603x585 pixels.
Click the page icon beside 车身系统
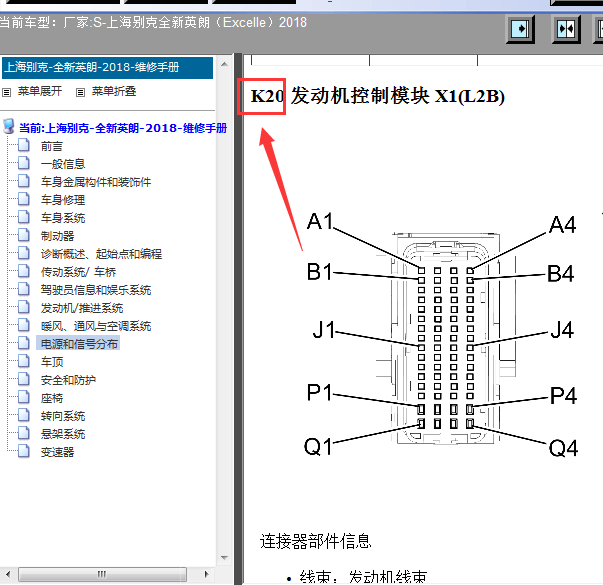click(24, 217)
